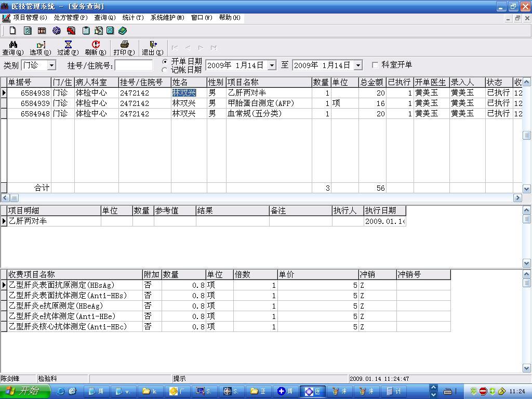Viewport: 532px width, 399px height.
Task: Go to last record navigation arrow
Action: (214, 48)
